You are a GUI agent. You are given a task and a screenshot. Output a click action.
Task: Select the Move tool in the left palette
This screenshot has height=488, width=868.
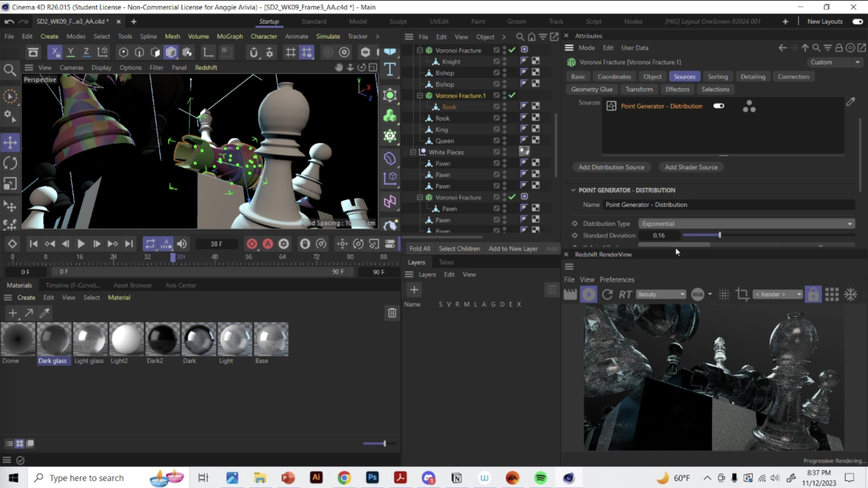click(x=10, y=142)
